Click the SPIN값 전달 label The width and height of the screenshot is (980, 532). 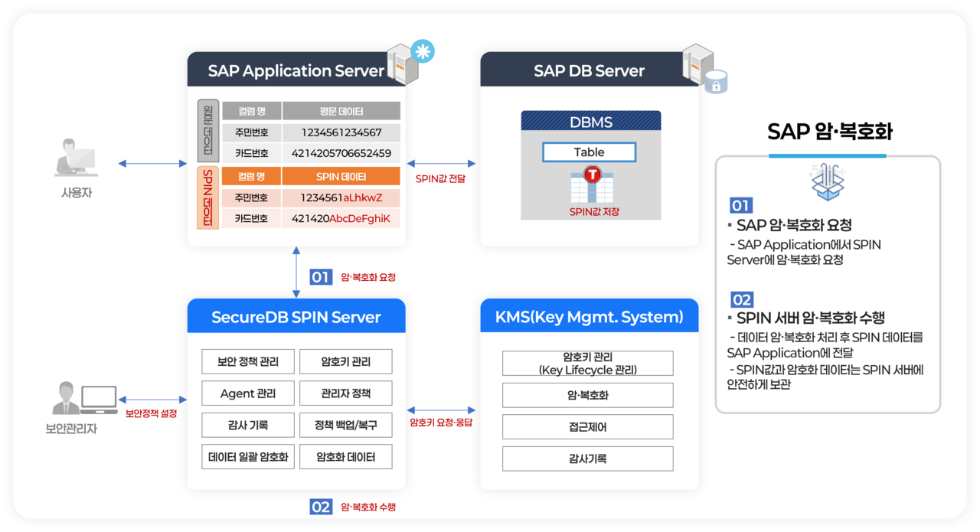440,179
